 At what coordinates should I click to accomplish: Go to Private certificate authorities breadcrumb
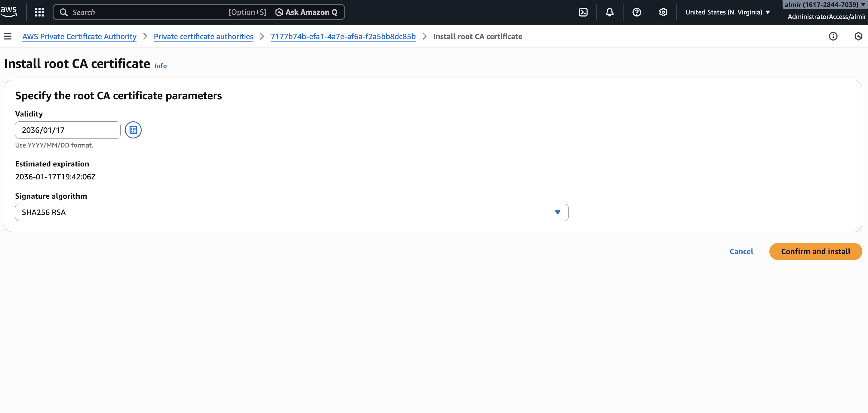tap(203, 36)
